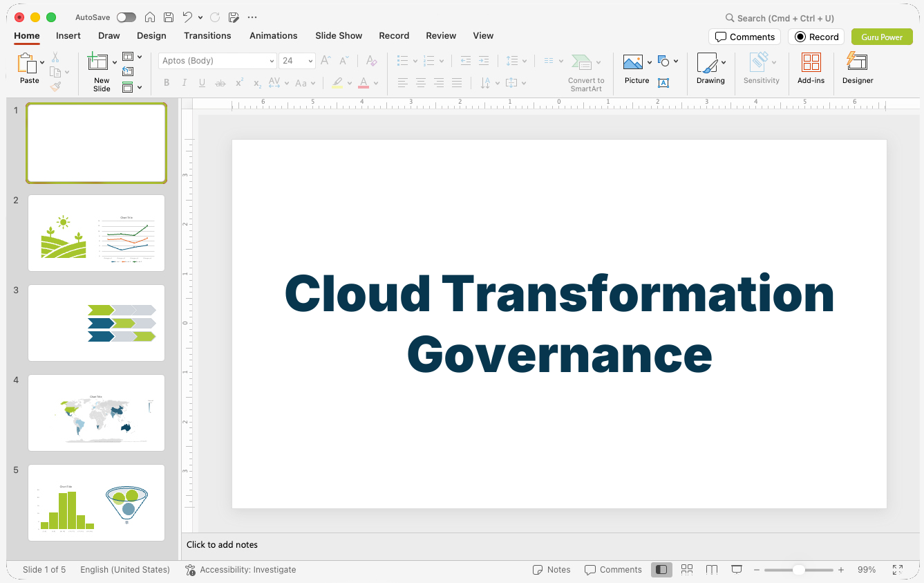This screenshot has height=583, width=924.
Task: Open the Add-ins gallery
Action: [x=811, y=68]
